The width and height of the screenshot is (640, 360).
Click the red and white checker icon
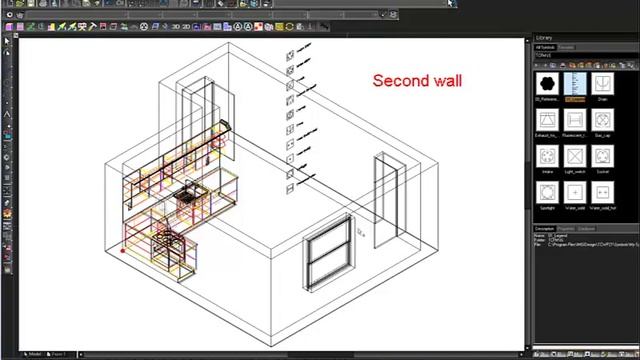tap(258, 27)
